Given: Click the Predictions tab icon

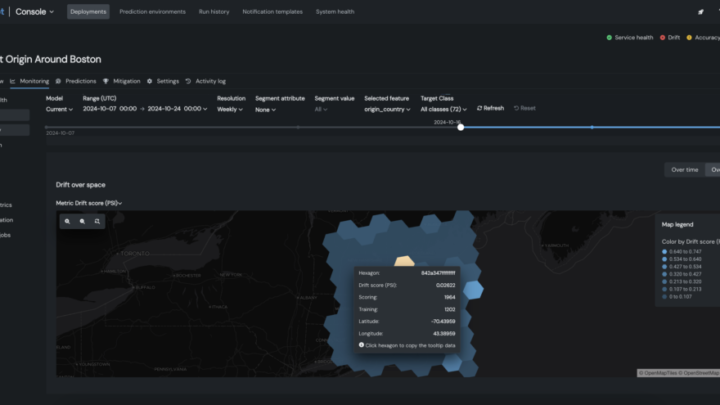Looking at the screenshot, I should click(x=58, y=81).
